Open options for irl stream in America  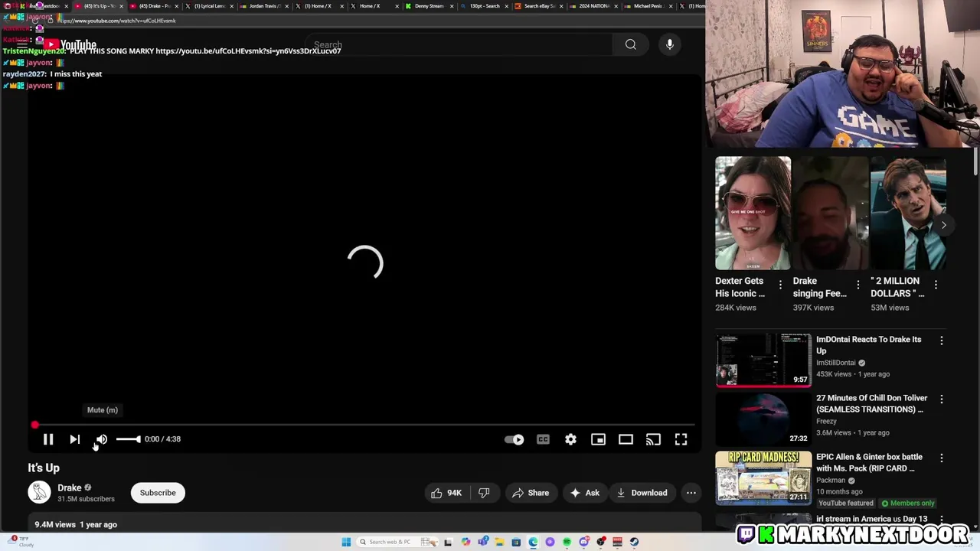tap(942, 520)
